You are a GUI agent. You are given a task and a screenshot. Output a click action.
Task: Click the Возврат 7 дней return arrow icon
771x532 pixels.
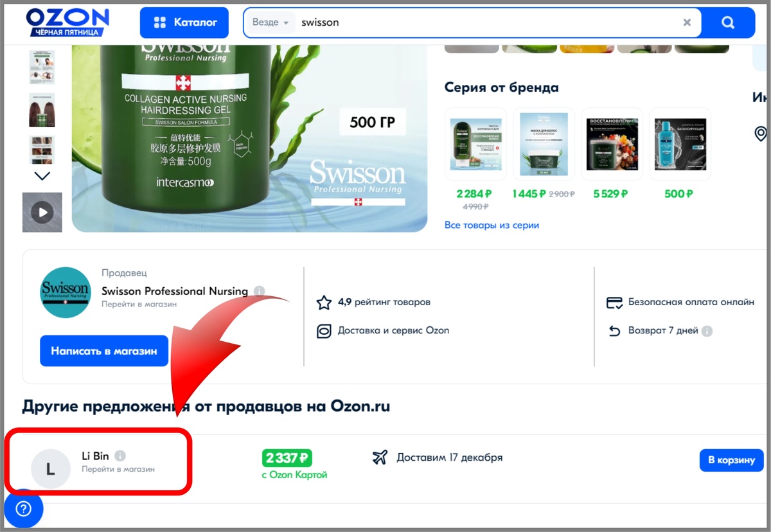click(x=615, y=332)
